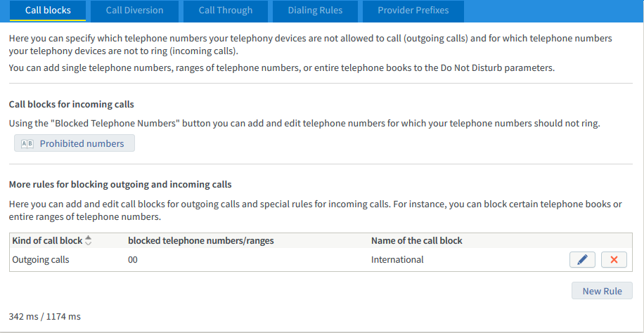The height and width of the screenshot is (333, 644).
Task: Select the 'Outgoing calls' table cell
Action: point(41,260)
